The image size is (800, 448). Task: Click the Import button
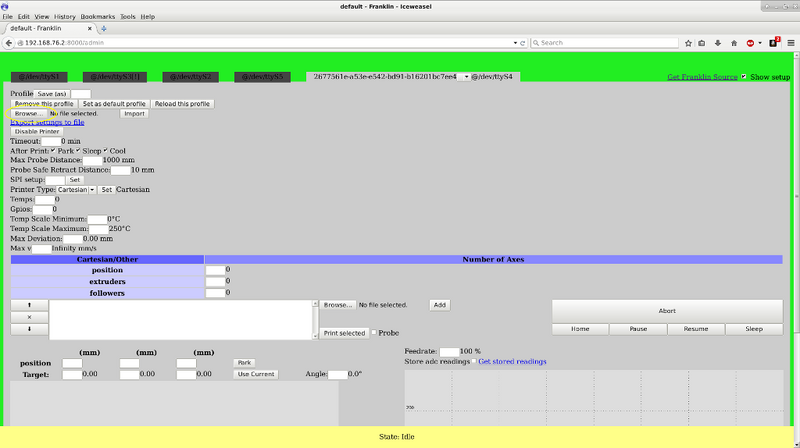click(135, 114)
